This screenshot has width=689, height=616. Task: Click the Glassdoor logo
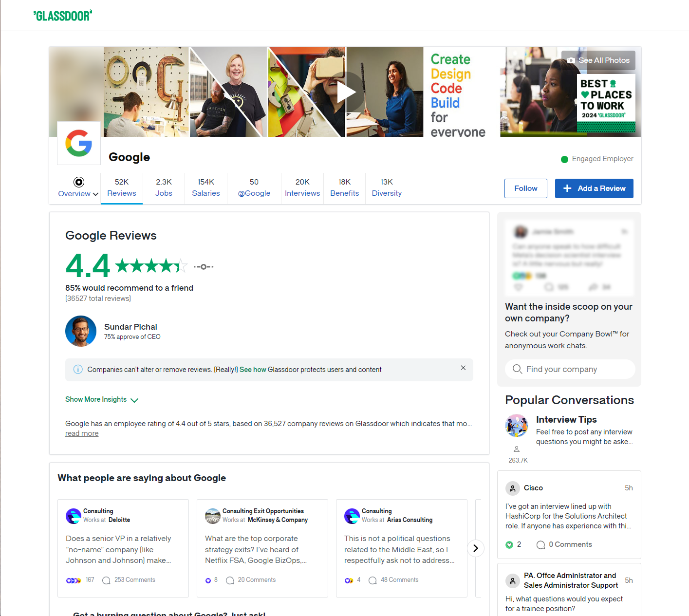(x=63, y=16)
